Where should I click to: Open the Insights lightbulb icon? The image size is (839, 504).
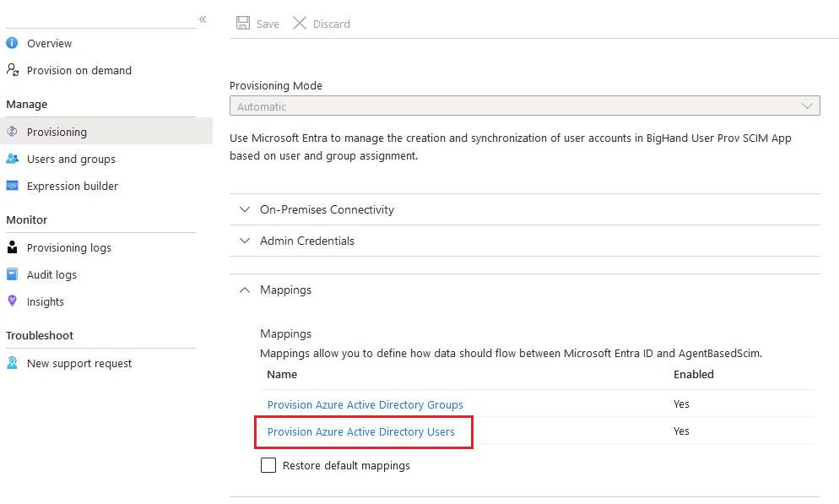[12, 301]
